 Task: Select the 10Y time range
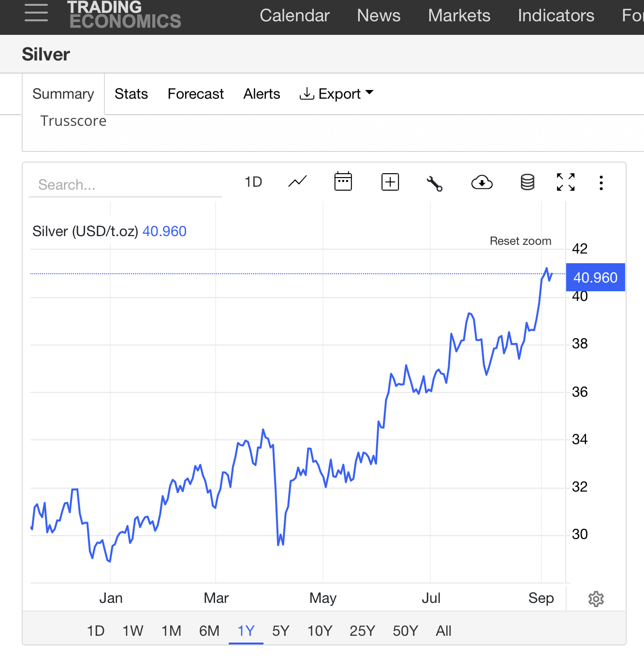(x=320, y=631)
